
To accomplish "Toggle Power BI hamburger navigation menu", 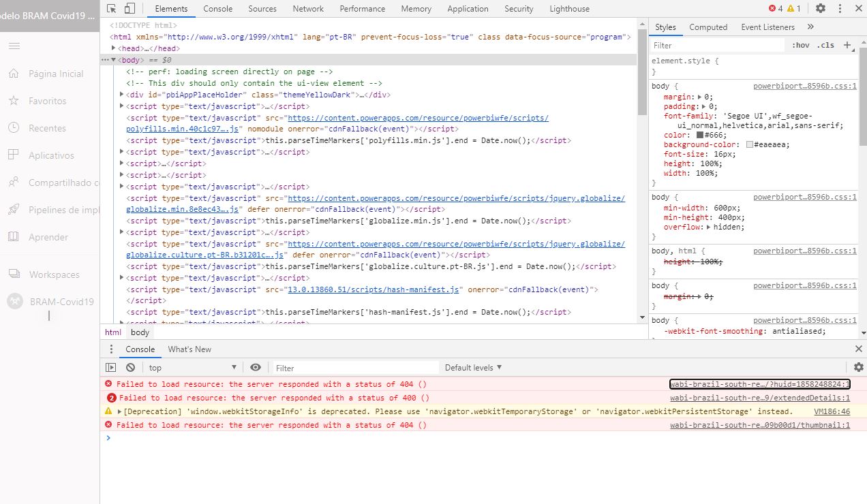I will [14, 46].
